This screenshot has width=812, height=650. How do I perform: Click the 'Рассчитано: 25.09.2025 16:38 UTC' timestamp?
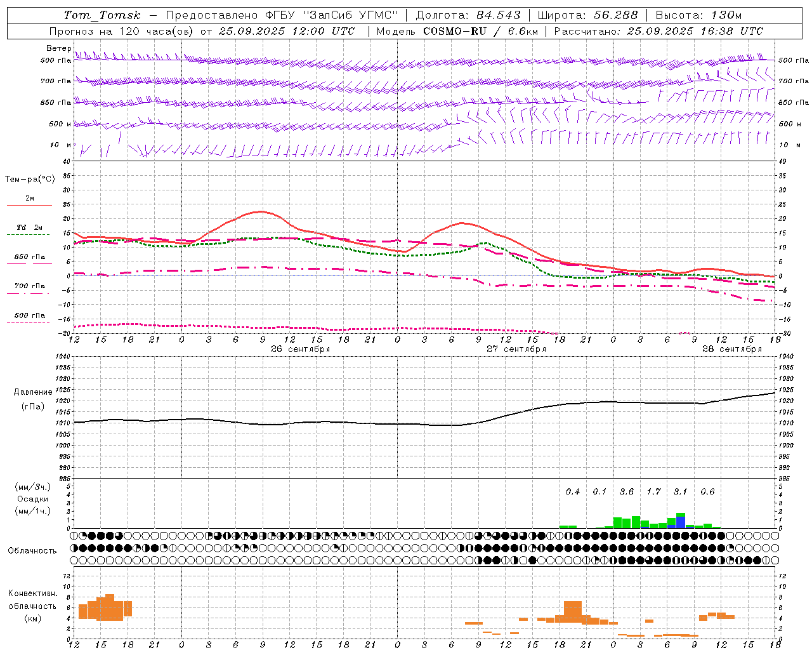pyautogui.click(x=658, y=31)
